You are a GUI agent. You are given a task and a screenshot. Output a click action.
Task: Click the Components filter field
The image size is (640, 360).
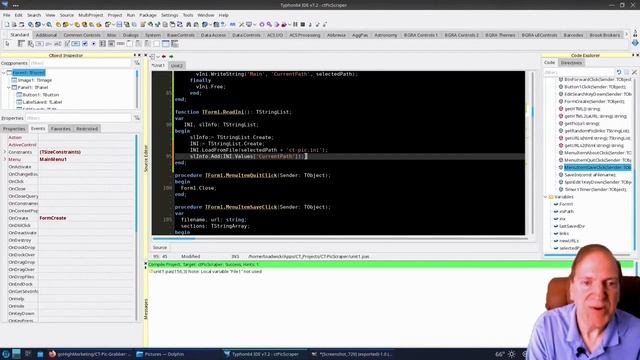80,63
